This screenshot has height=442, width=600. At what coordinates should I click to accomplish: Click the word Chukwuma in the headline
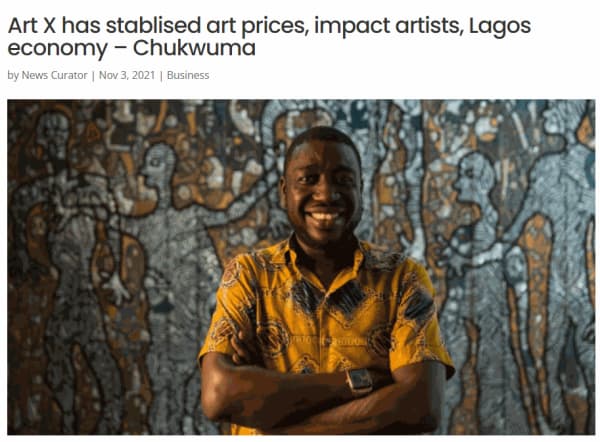(x=194, y=48)
